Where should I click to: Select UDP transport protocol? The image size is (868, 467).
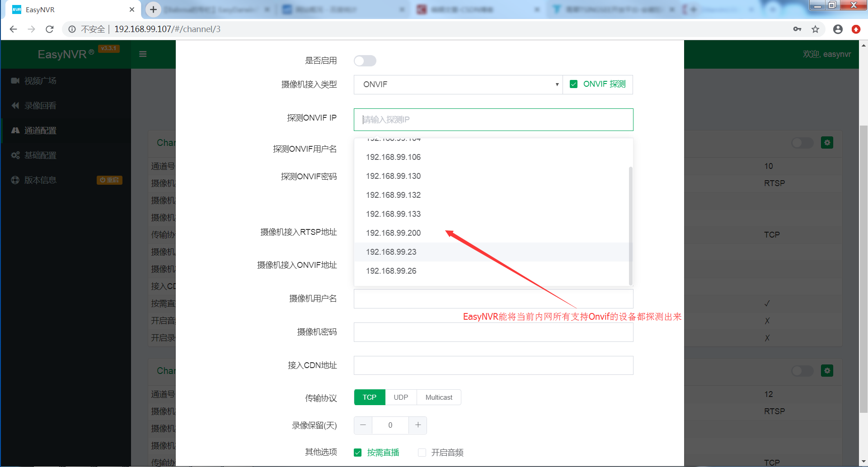coord(401,397)
